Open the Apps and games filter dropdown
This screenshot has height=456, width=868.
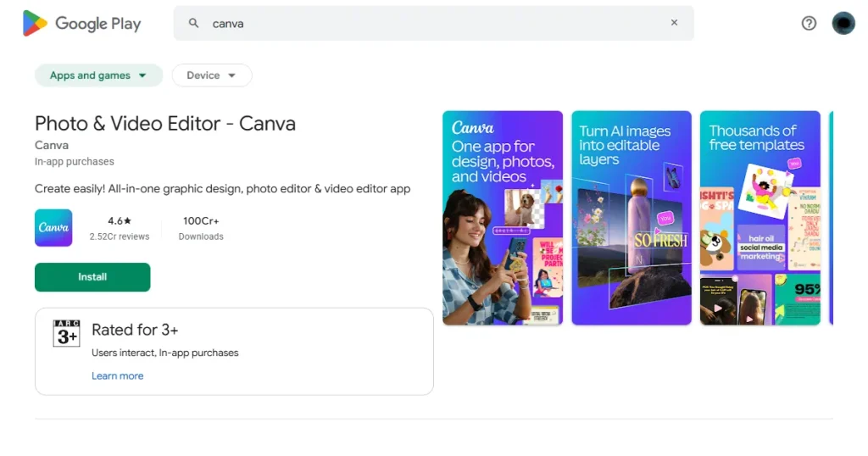[98, 75]
